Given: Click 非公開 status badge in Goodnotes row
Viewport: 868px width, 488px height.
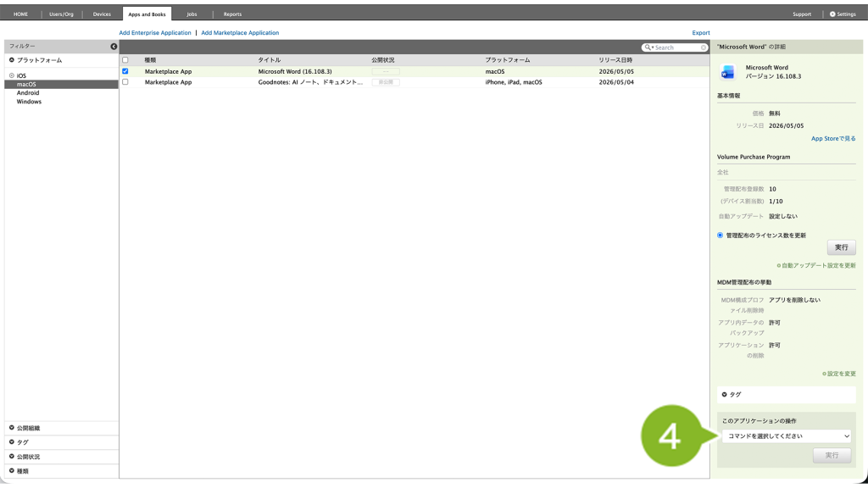Looking at the screenshot, I should tap(386, 82).
